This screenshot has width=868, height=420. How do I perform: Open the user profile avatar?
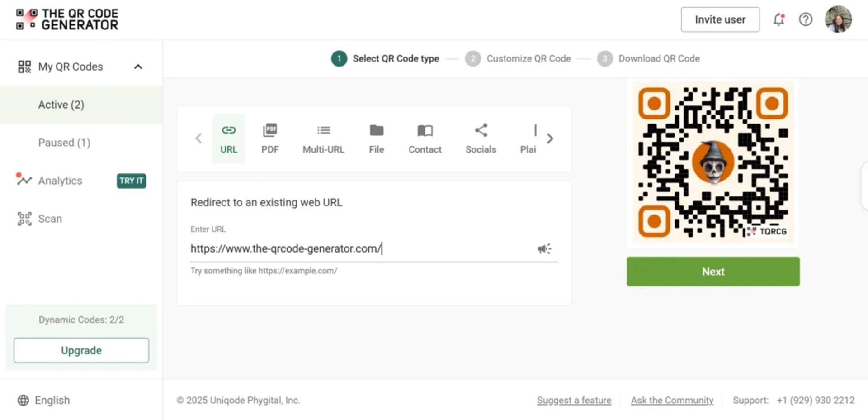(x=838, y=19)
